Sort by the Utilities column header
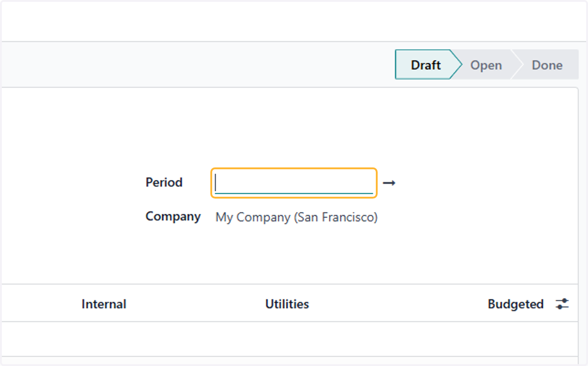 coord(287,304)
